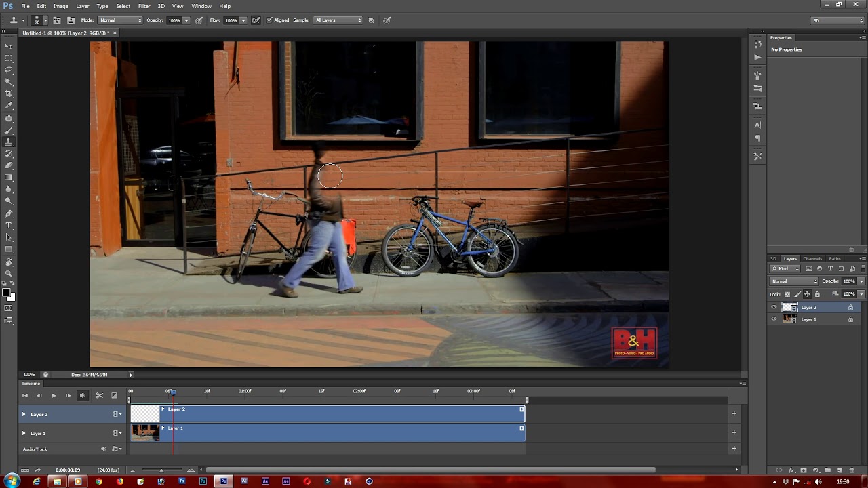Open the Select menu
The width and height of the screenshot is (868, 488).
(123, 6)
